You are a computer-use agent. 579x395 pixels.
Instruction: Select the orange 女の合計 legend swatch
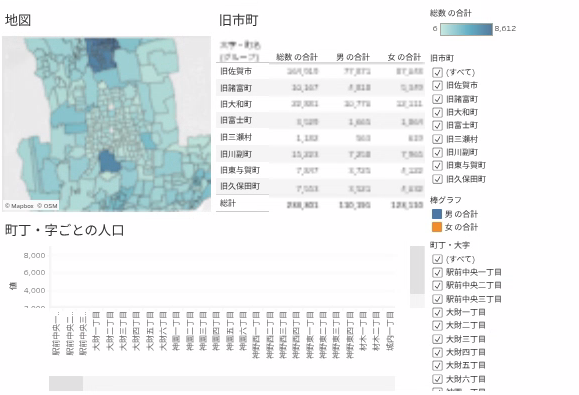(x=437, y=227)
